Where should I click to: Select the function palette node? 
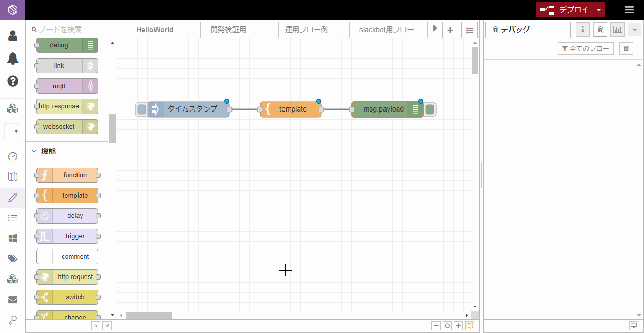67,175
